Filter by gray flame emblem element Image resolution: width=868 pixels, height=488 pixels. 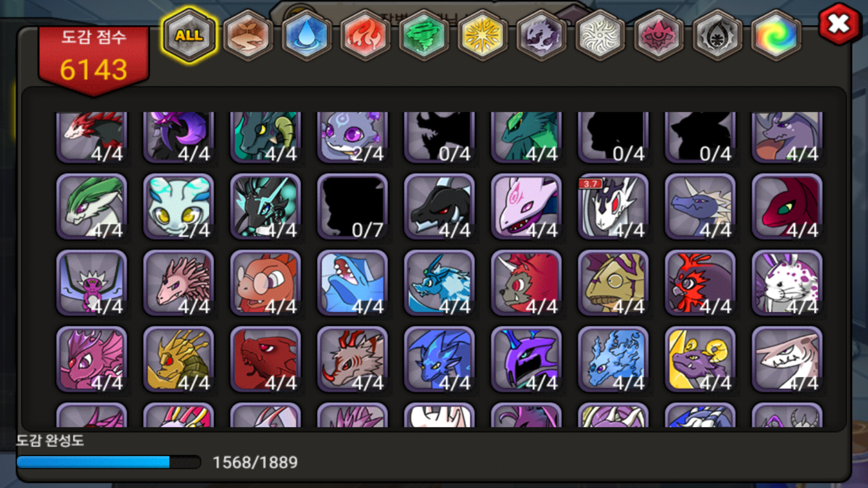[x=717, y=35]
